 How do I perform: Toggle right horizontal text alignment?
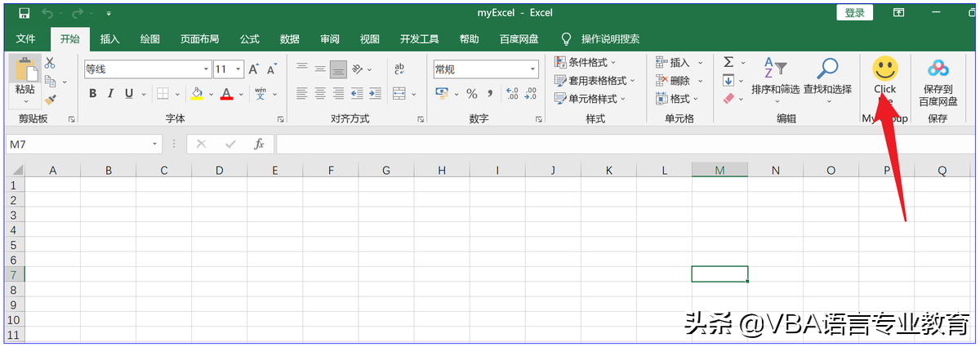[338, 93]
